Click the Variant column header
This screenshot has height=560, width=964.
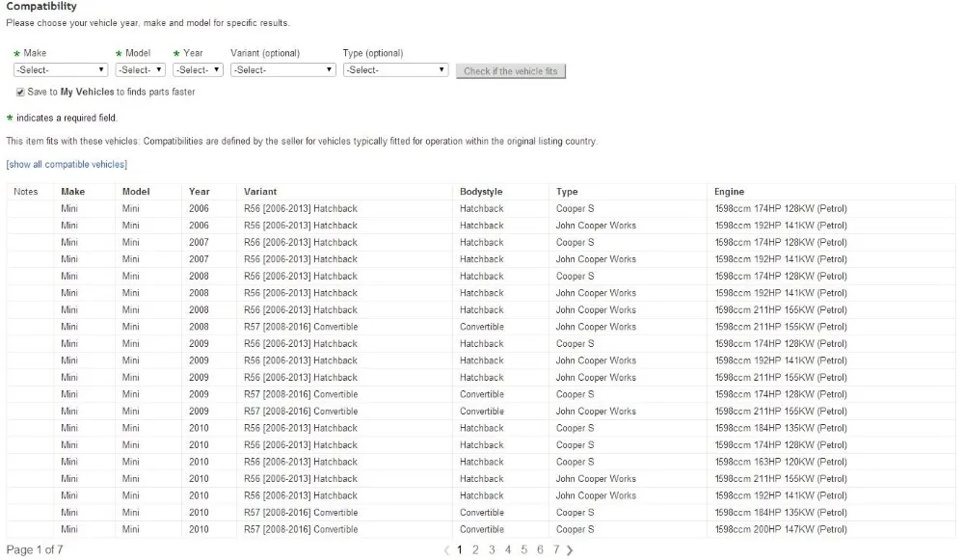[x=260, y=192]
